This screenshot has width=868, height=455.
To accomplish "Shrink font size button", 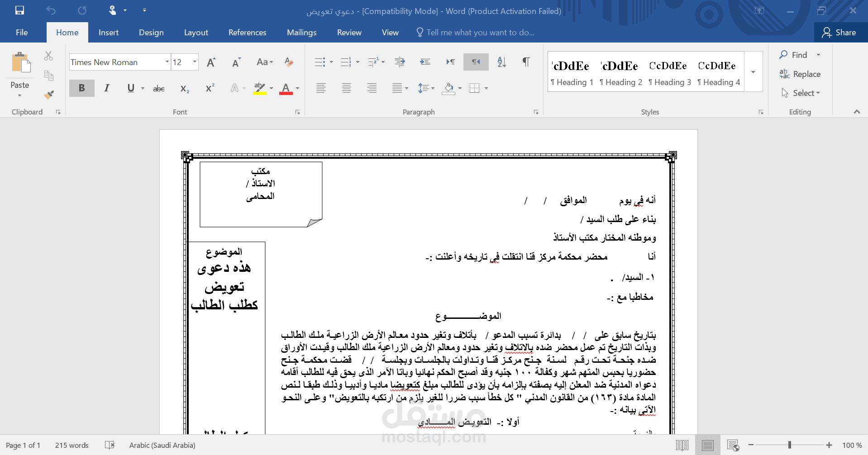I will click(x=236, y=62).
